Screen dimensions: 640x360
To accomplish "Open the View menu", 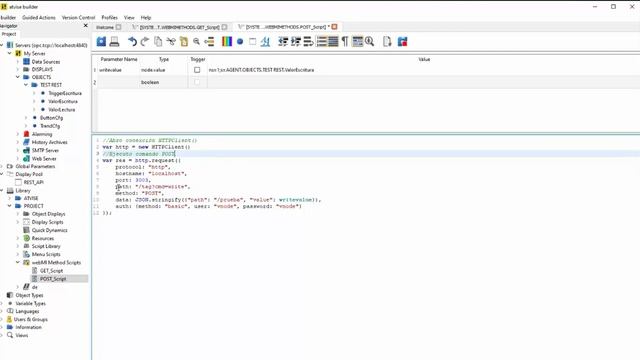I will (129, 18).
